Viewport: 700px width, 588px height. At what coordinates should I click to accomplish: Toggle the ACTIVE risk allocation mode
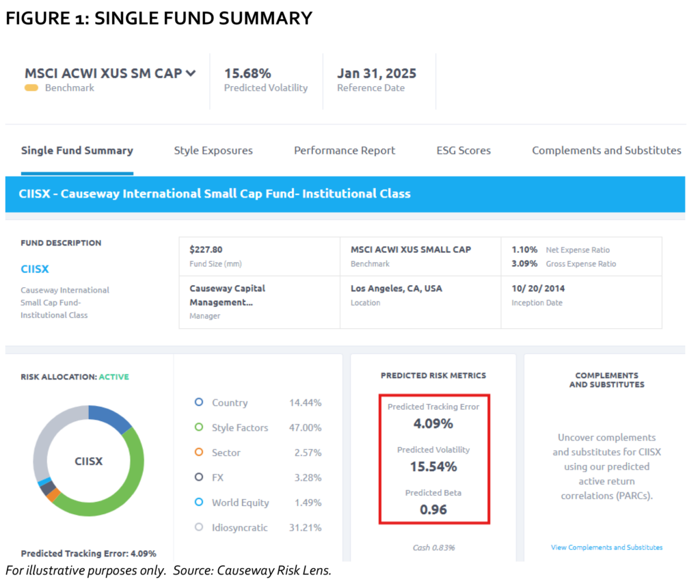pos(113,377)
